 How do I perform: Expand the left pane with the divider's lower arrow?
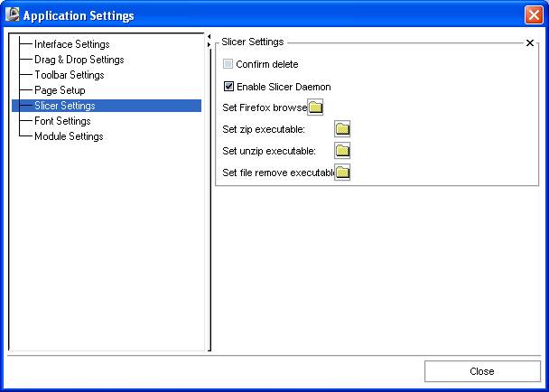click(x=209, y=46)
